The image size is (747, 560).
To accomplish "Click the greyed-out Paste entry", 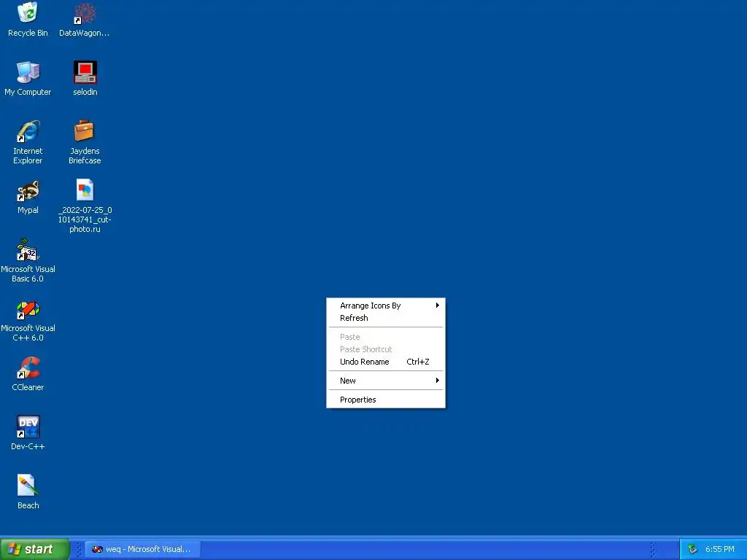I will pyautogui.click(x=386, y=337).
